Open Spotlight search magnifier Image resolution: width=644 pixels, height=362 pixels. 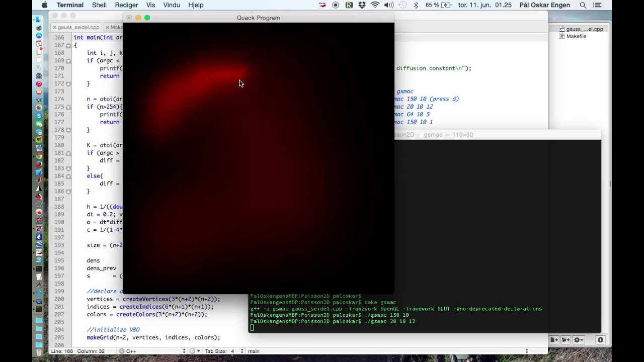pos(583,5)
